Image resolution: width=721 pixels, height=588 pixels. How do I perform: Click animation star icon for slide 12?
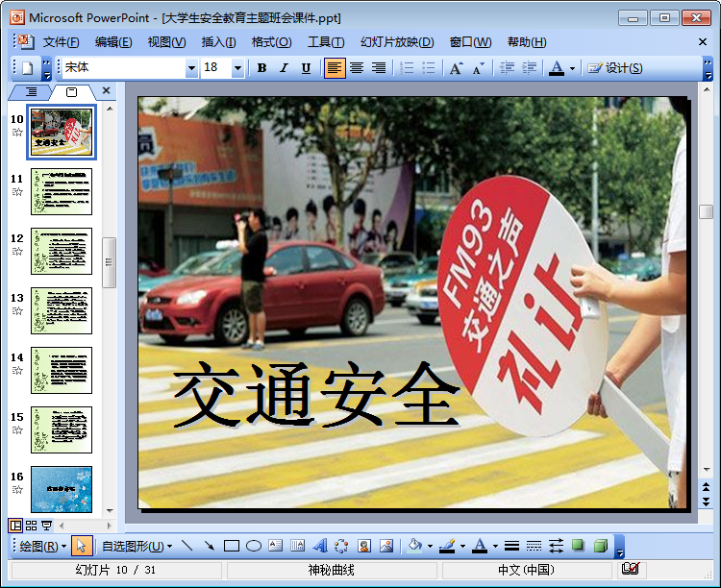click(x=17, y=251)
